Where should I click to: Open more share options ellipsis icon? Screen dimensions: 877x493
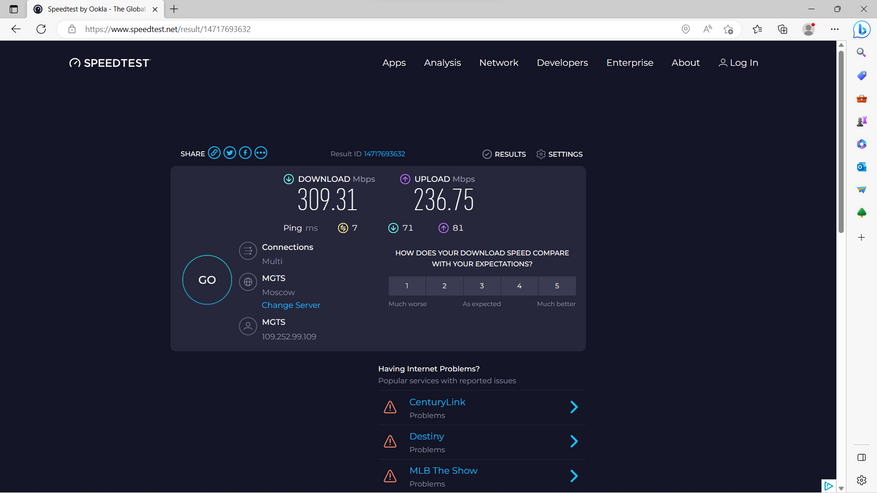click(261, 153)
